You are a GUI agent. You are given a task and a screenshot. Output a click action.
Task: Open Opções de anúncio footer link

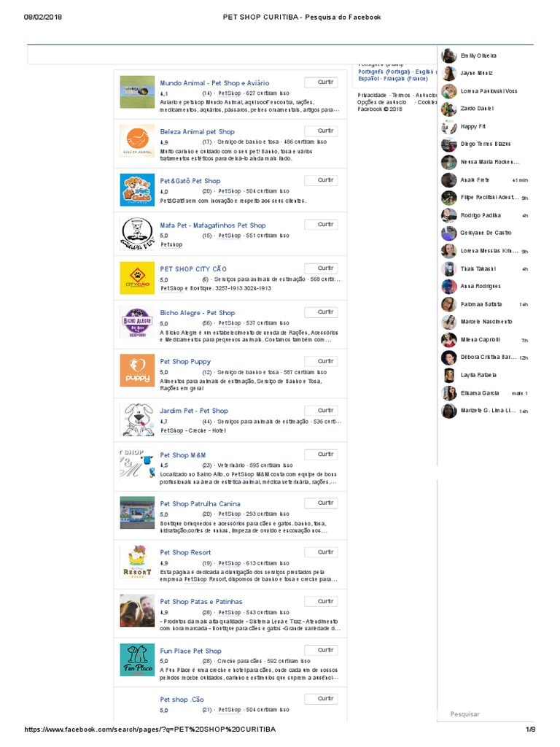tap(382, 102)
